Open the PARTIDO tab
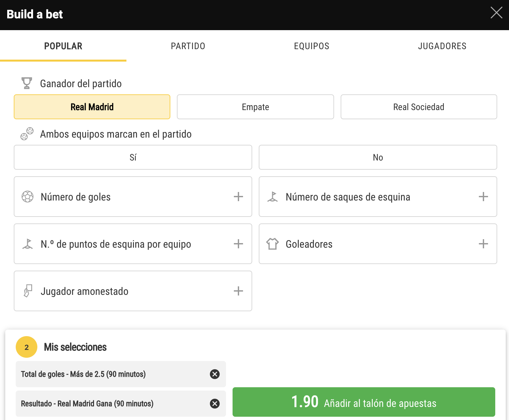This screenshot has width=509, height=420. 188,46
